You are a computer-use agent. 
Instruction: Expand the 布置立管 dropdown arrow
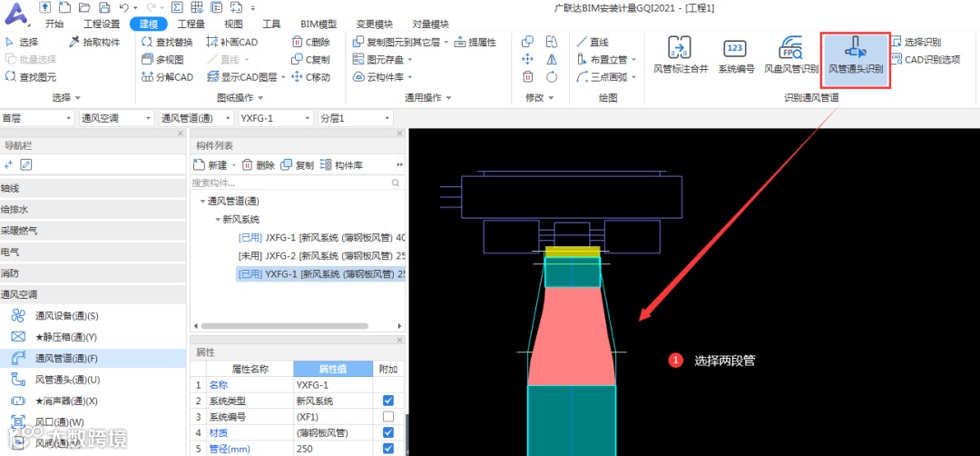[x=633, y=60]
